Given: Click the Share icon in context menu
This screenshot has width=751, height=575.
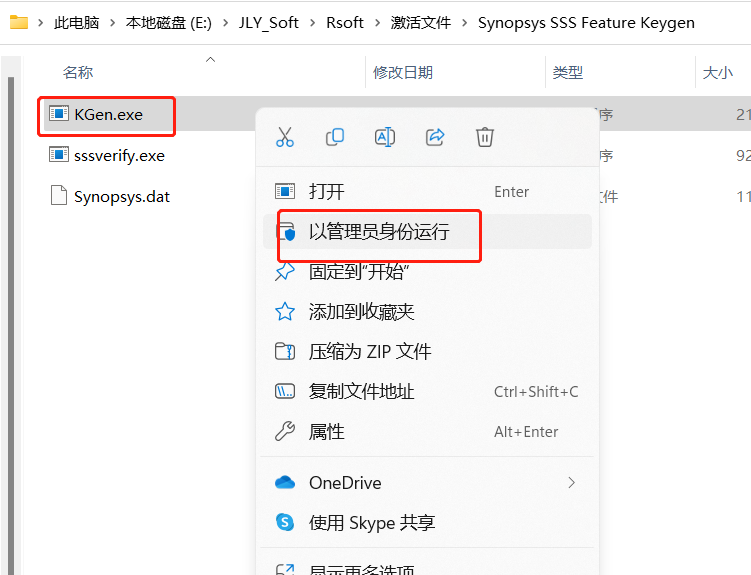Looking at the screenshot, I should tap(435, 137).
